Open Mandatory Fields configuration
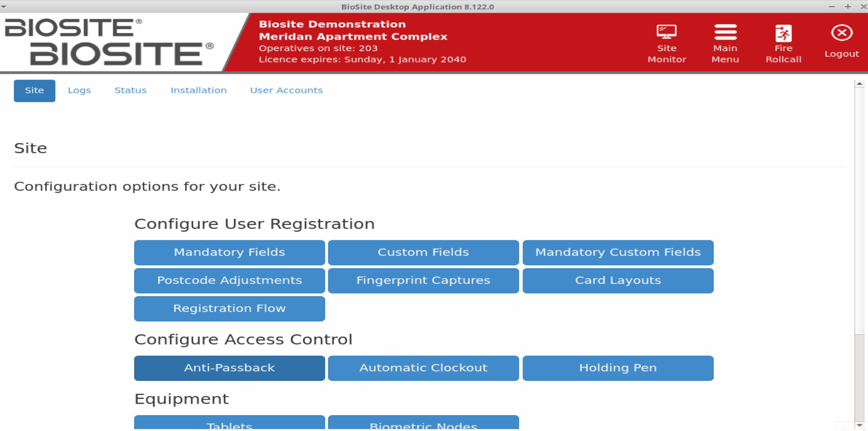The image size is (868, 431). (x=230, y=253)
